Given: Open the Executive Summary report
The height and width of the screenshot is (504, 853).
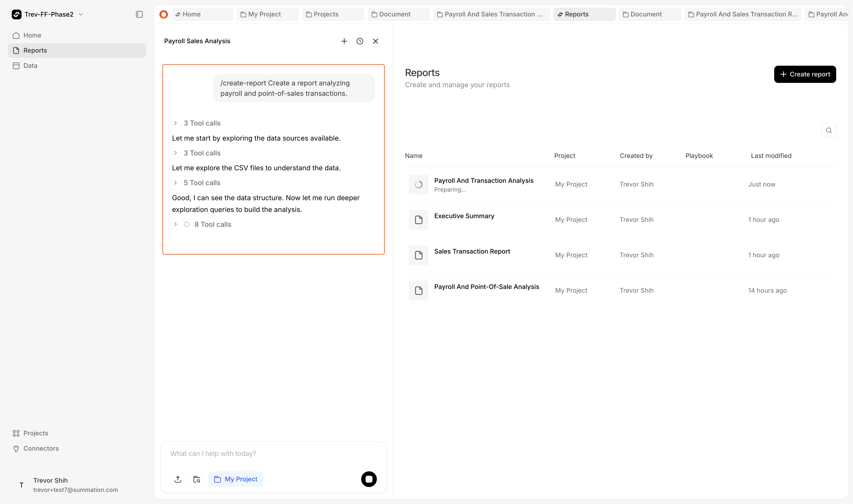Looking at the screenshot, I should [464, 216].
